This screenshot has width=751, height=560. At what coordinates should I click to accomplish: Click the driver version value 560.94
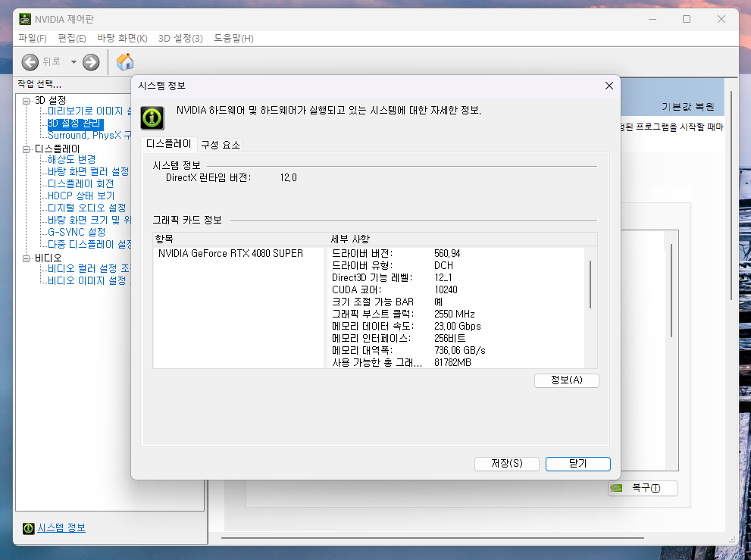[447, 253]
